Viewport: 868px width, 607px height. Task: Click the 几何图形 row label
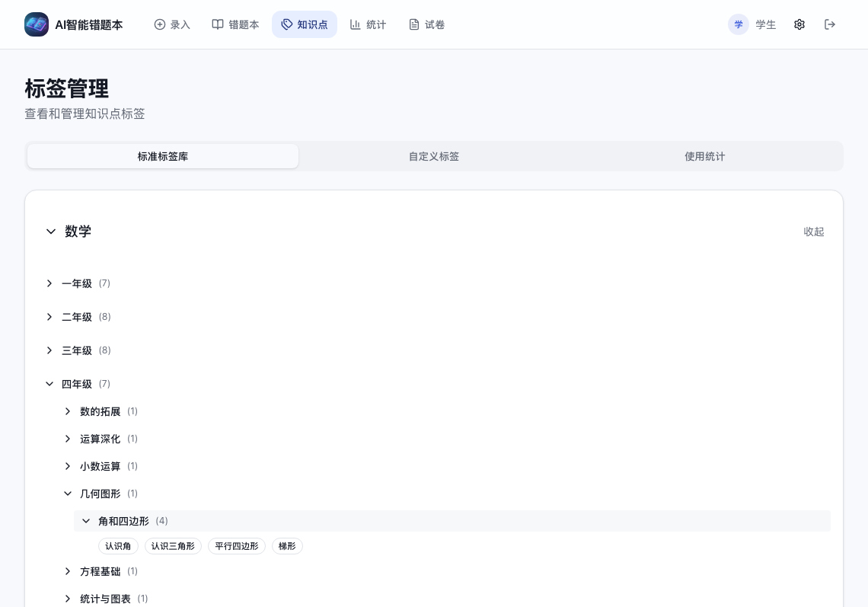(x=101, y=494)
